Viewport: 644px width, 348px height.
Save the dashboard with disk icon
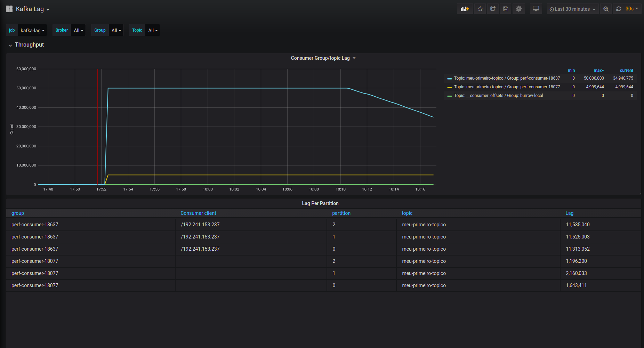point(506,9)
